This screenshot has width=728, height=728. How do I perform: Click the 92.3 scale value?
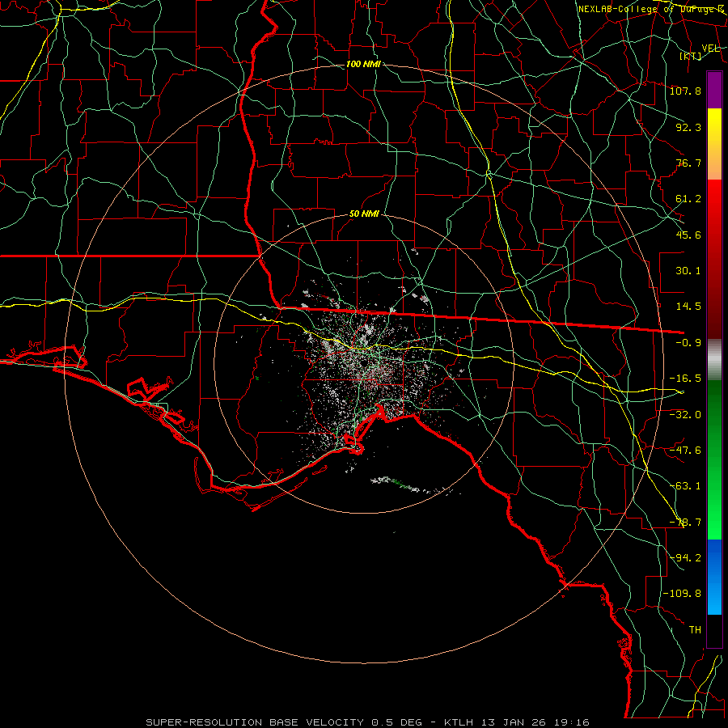688,127
